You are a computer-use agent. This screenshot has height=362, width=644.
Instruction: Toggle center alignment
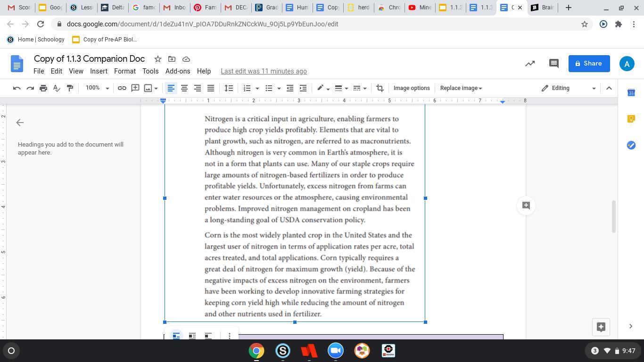coord(184,88)
